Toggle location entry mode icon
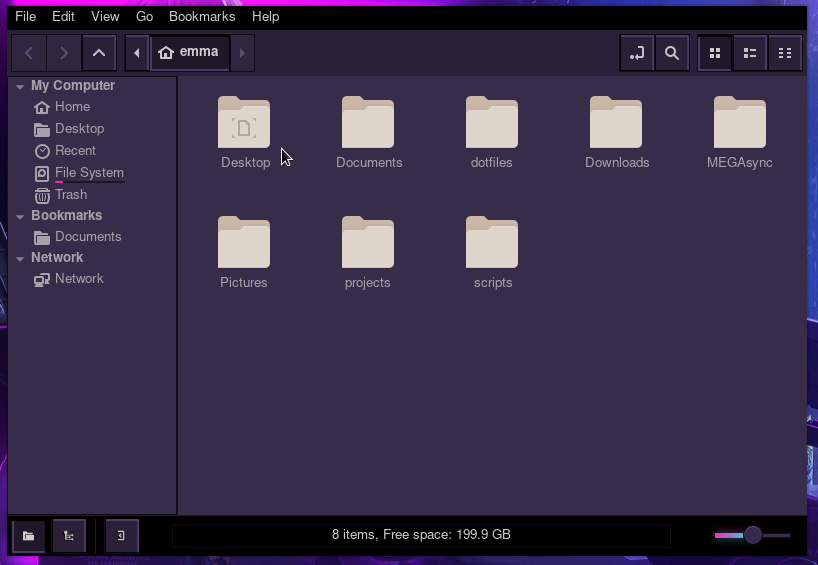The image size is (818, 565). point(637,53)
